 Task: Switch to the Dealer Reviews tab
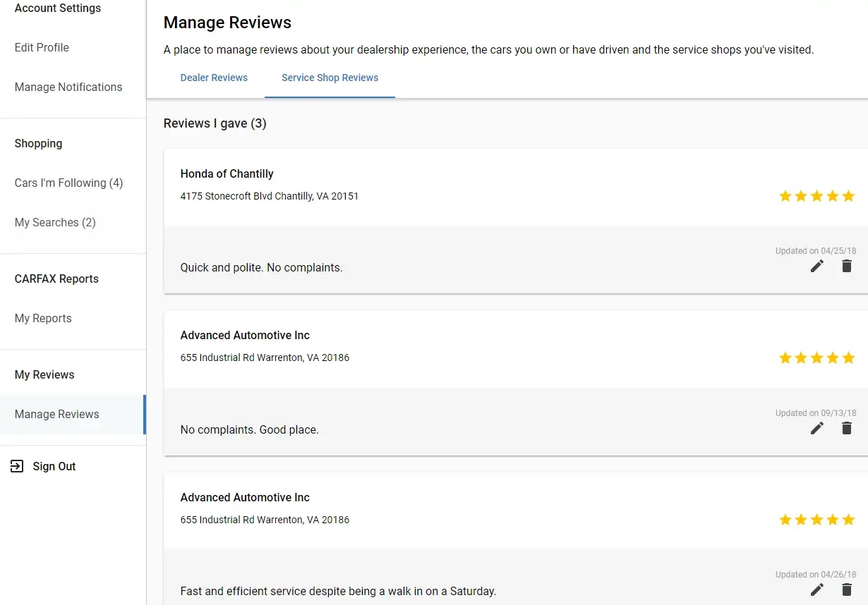214,78
